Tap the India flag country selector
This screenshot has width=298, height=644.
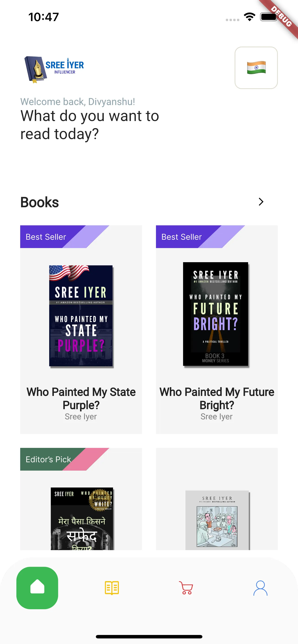pyautogui.click(x=256, y=68)
